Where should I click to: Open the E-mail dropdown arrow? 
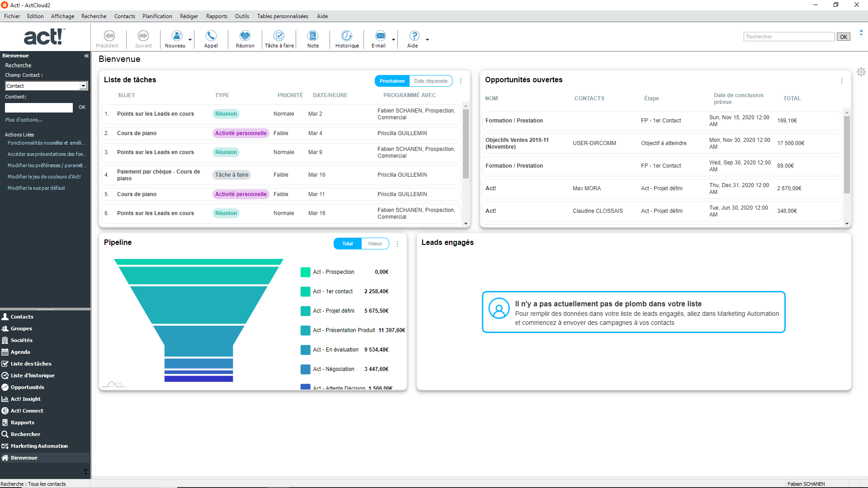393,40
